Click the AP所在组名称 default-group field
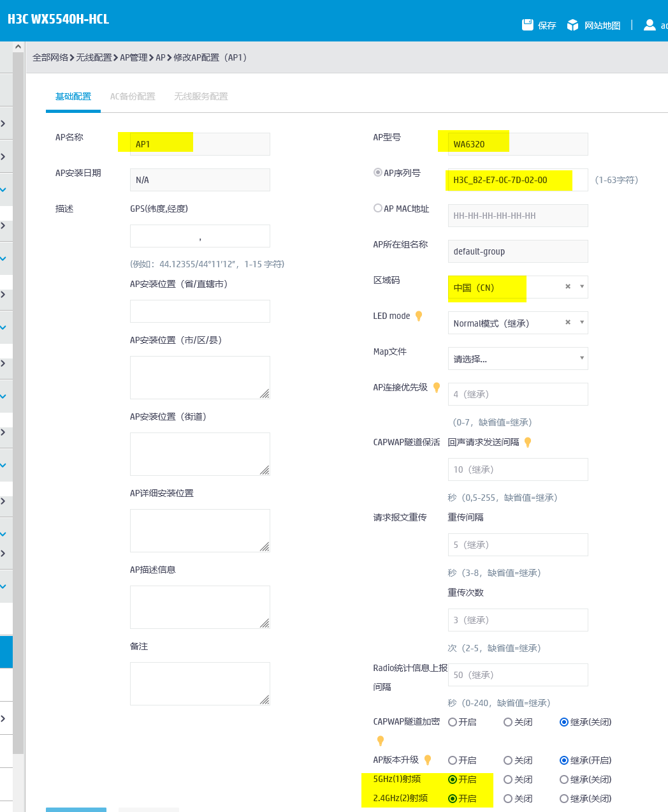 518,251
